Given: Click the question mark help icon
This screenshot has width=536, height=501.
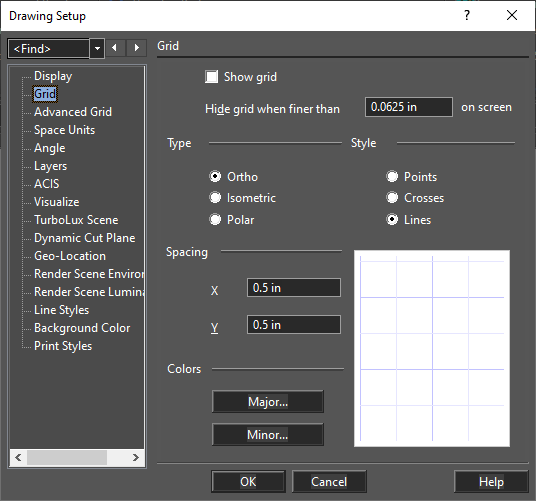Looking at the screenshot, I should point(467,15).
